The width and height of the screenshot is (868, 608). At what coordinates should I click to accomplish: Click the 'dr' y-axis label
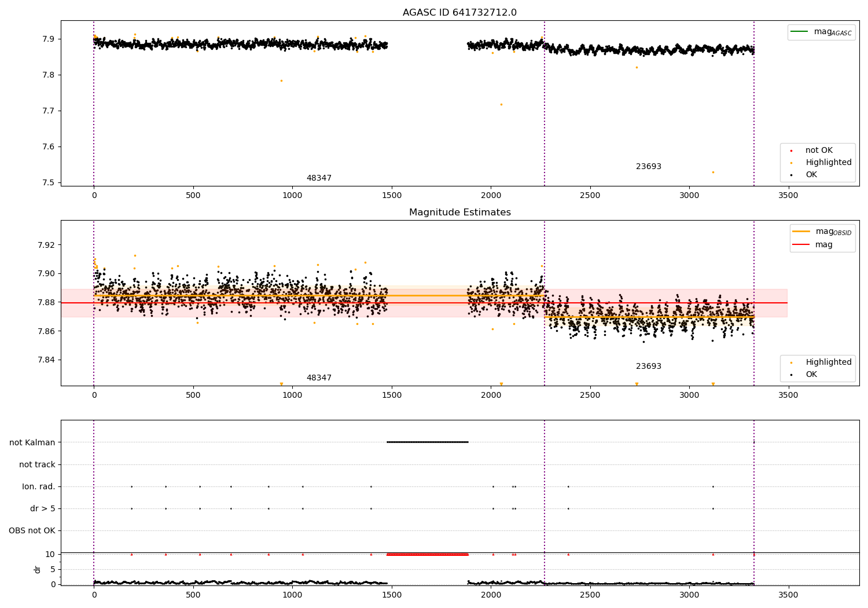[x=38, y=569]
